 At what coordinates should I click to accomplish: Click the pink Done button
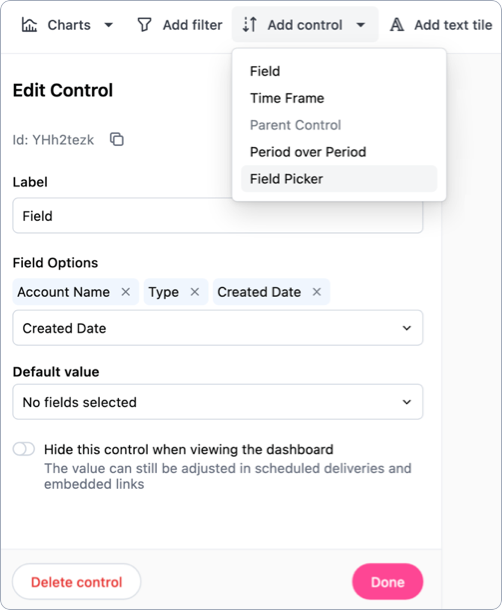pos(388,582)
